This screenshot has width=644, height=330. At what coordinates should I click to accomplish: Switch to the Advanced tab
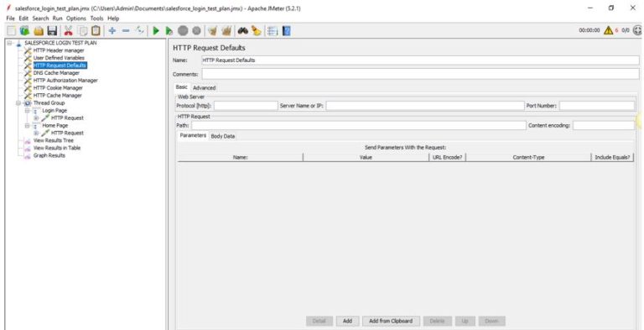click(204, 87)
